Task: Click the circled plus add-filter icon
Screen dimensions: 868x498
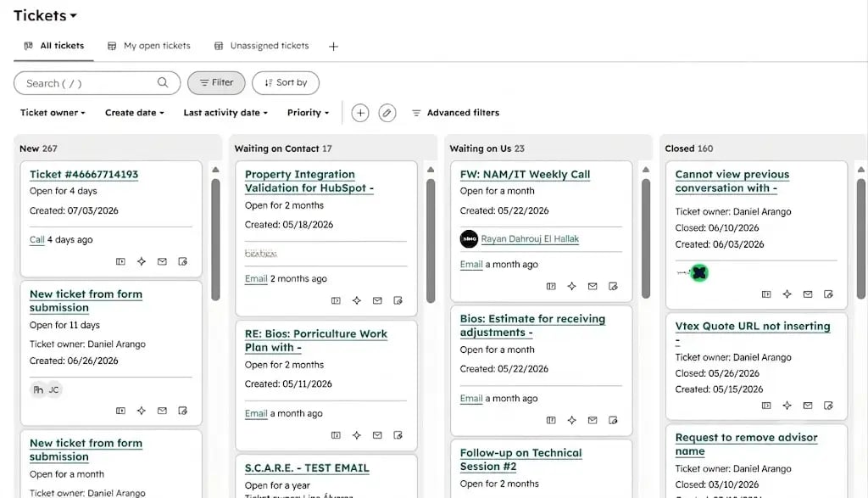Action: coord(360,113)
